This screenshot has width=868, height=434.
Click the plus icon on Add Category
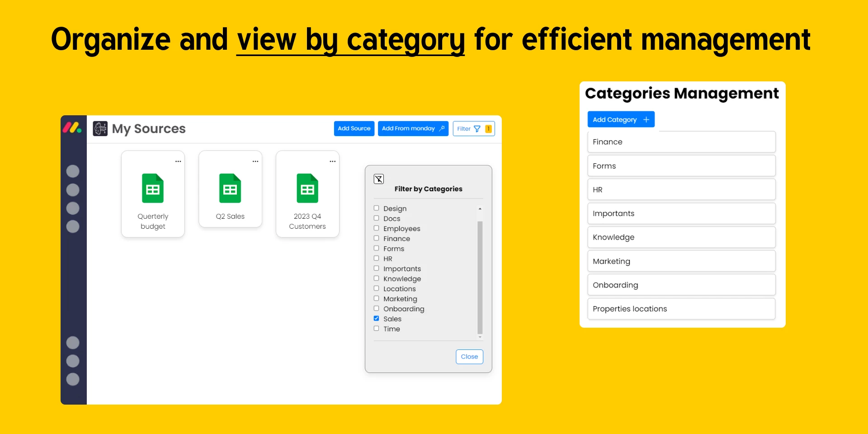coord(646,119)
